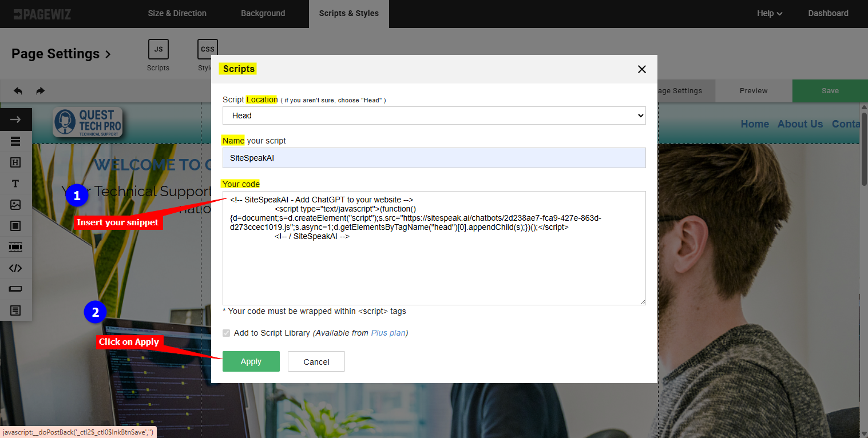Click the "Name your script" label
Screen dimensions: 868x438
[x=254, y=141]
